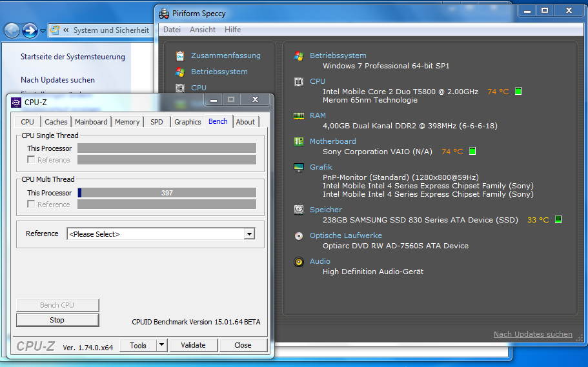Switch to the CPU tab in CPU-Z
588x367 pixels.
[x=27, y=122]
